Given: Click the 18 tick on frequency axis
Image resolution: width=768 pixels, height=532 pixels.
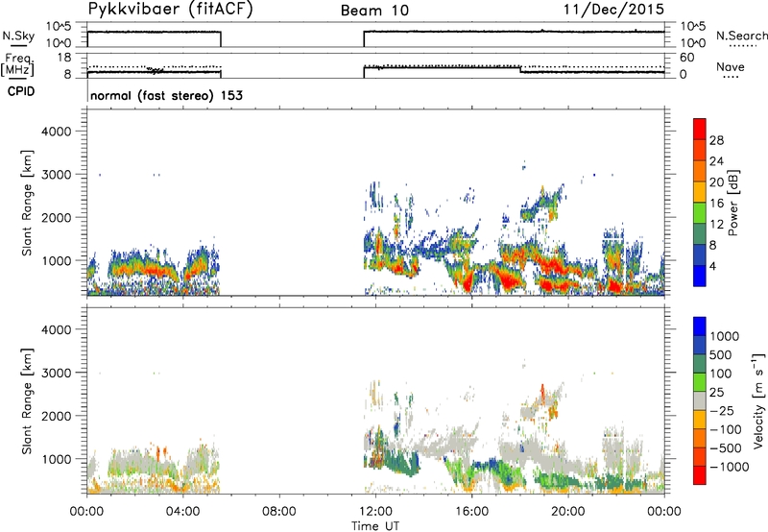Looking at the screenshot, I should (x=63, y=58).
